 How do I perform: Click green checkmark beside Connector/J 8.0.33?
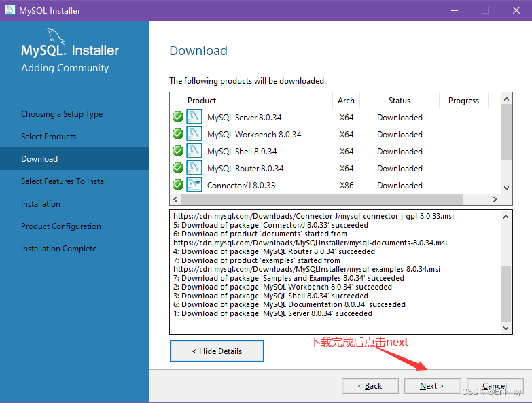tap(178, 185)
